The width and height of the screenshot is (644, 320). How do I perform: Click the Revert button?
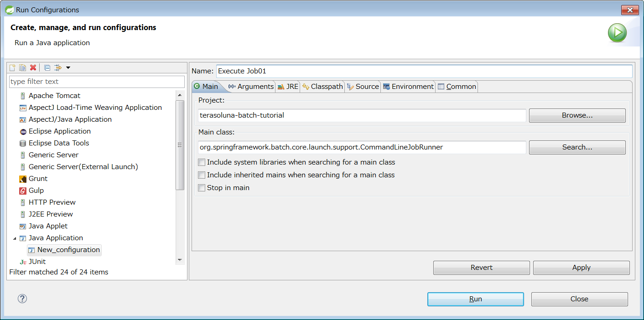482,268
